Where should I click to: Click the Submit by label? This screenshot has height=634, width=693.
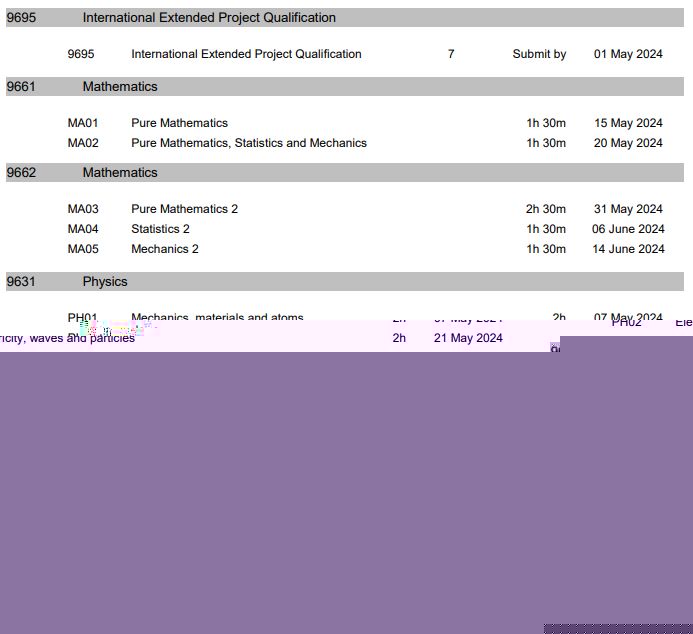click(x=539, y=54)
